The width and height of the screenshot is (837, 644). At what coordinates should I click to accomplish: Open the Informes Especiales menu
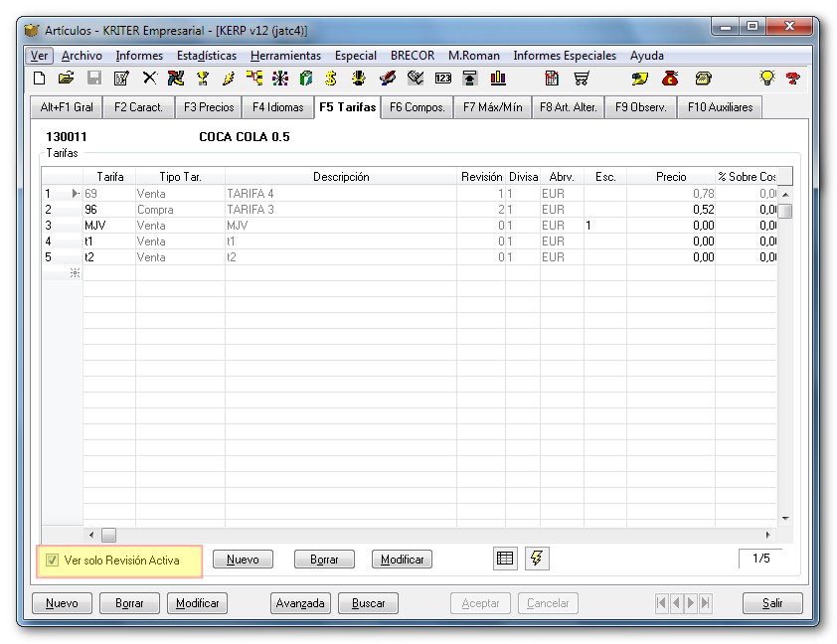coord(565,56)
